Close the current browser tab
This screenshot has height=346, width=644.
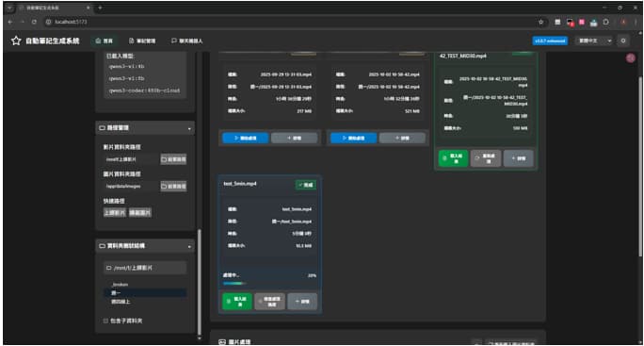pyautogui.click(x=89, y=8)
